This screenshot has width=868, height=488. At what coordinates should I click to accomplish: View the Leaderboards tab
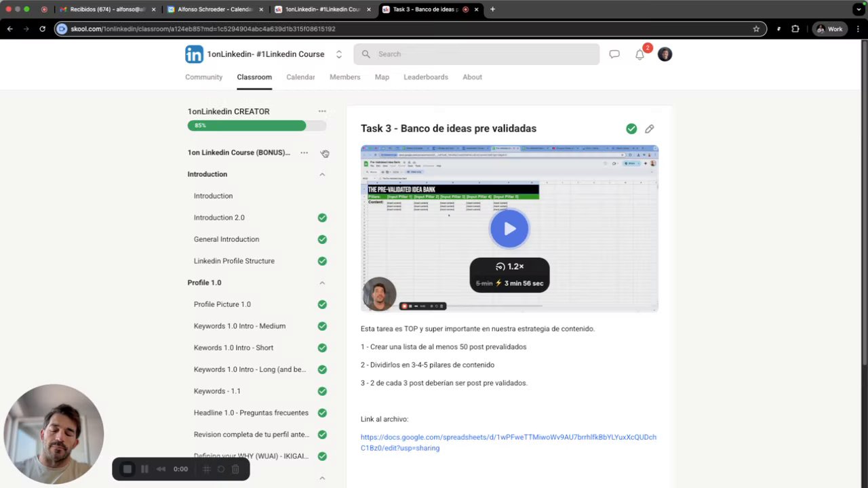click(426, 77)
